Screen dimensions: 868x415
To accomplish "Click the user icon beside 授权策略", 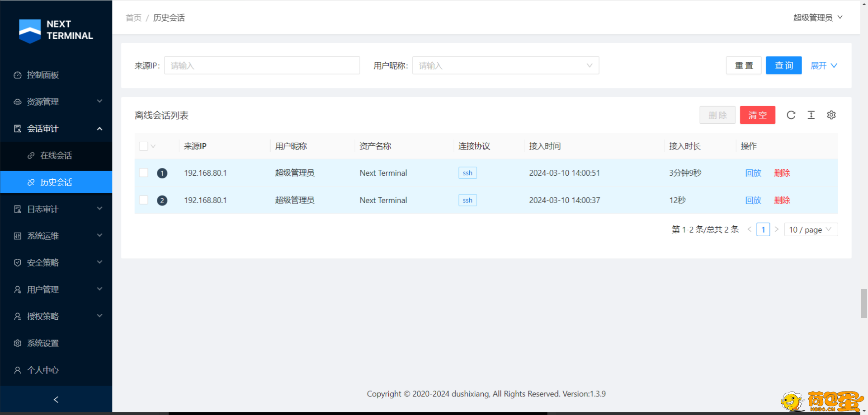I will [18, 317].
